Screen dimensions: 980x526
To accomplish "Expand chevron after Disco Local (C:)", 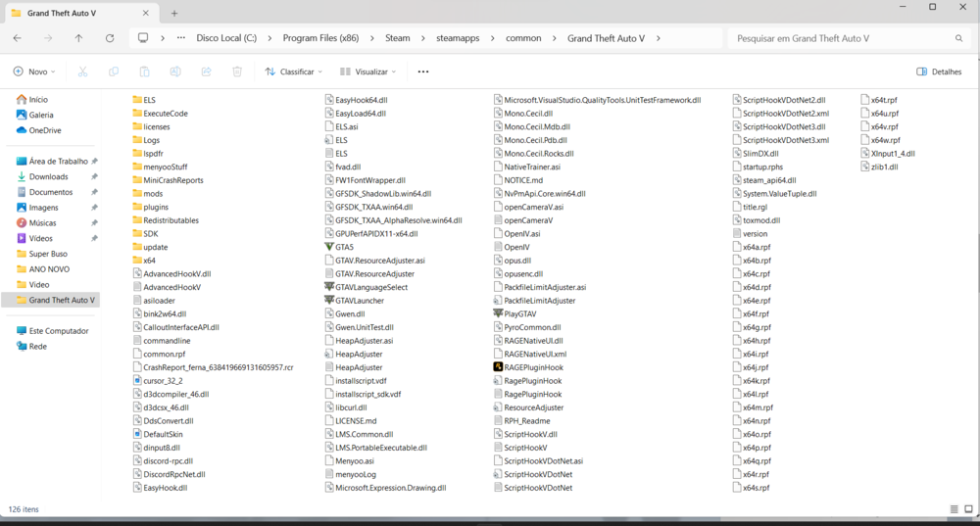I will coord(269,38).
